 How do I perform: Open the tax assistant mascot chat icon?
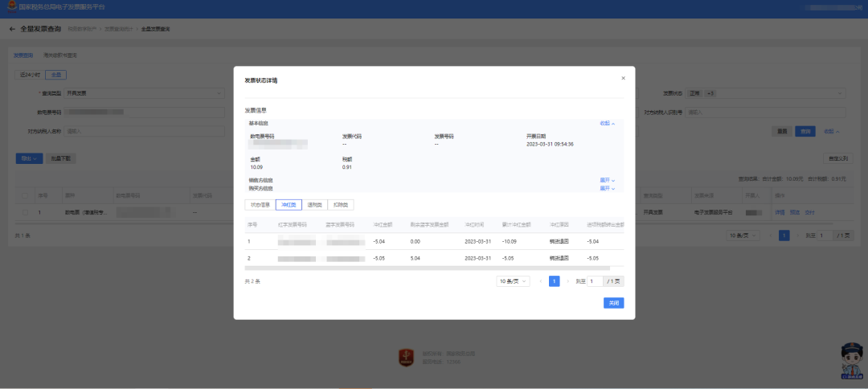(851, 361)
